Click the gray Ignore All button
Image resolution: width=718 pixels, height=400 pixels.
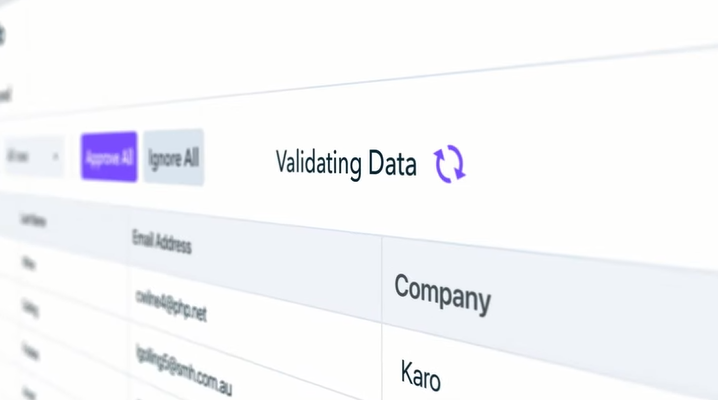coord(174,157)
